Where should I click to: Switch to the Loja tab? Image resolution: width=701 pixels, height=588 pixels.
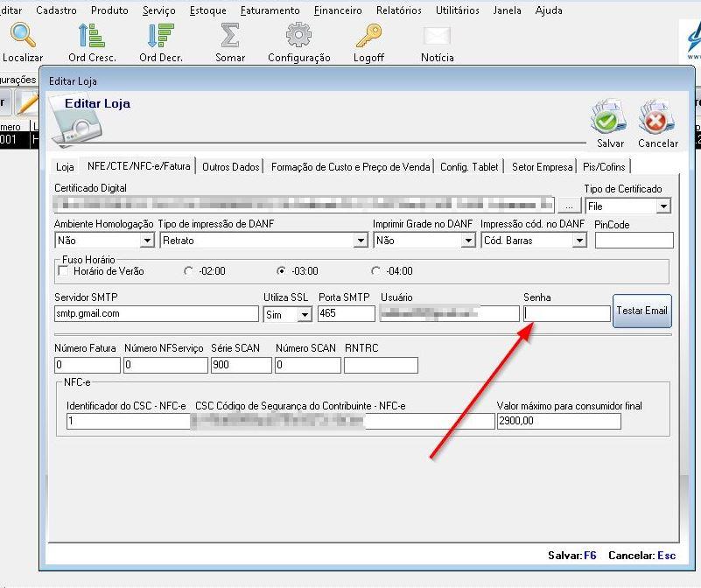[65, 167]
